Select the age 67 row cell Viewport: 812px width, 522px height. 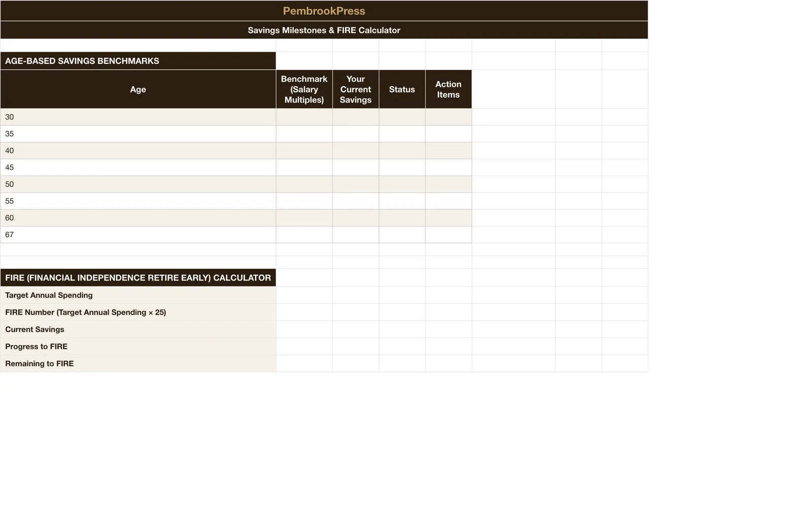(x=138, y=234)
